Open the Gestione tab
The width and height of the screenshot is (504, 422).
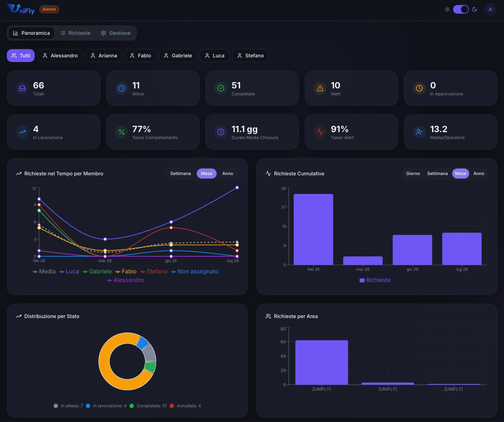[x=116, y=33]
